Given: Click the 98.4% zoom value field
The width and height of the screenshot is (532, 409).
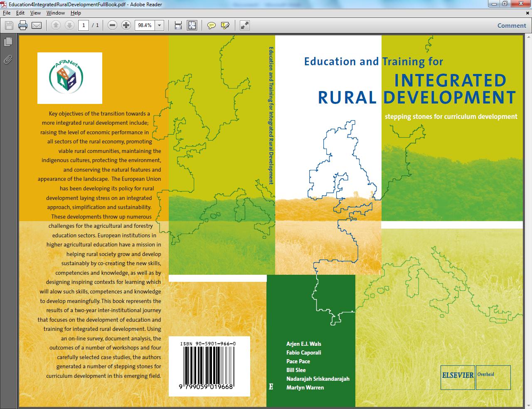Looking at the screenshot, I should [x=145, y=25].
